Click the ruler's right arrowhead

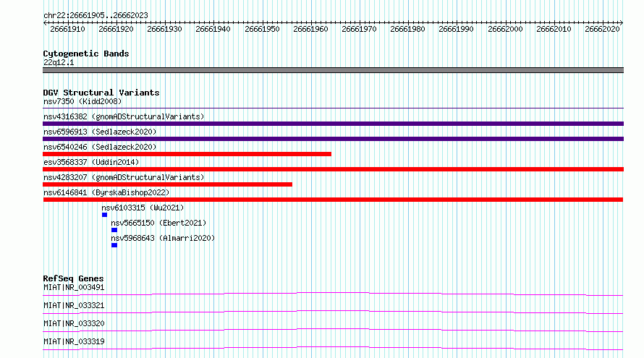[x=622, y=22]
